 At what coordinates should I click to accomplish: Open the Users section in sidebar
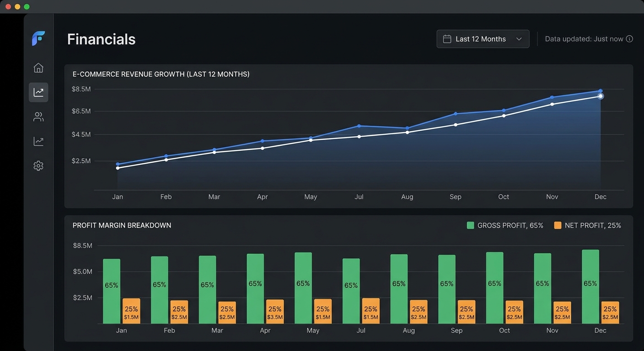[x=38, y=117]
